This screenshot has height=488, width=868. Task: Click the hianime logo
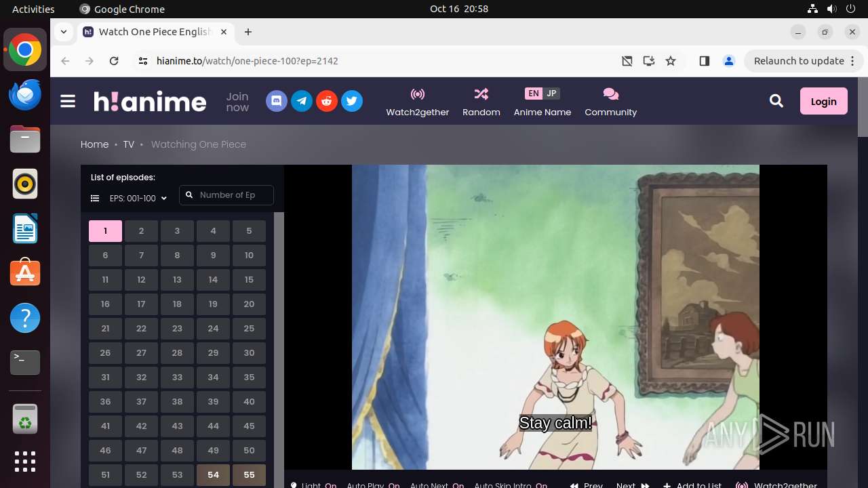pyautogui.click(x=150, y=102)
